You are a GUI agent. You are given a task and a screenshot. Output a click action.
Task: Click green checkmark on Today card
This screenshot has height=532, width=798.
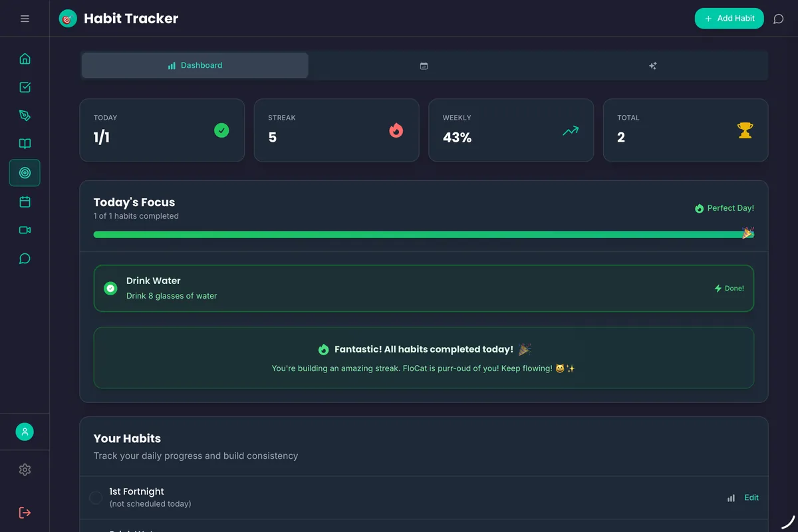[x=221, y=130]
